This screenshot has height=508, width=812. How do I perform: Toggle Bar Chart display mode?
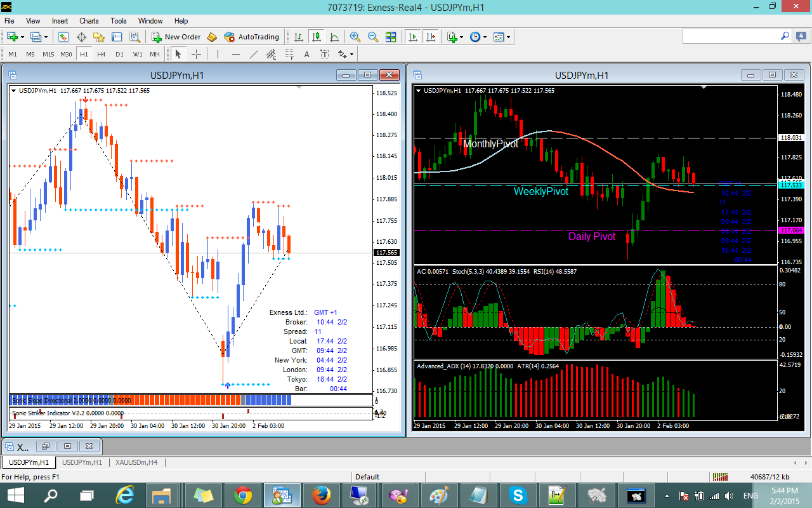298,37
